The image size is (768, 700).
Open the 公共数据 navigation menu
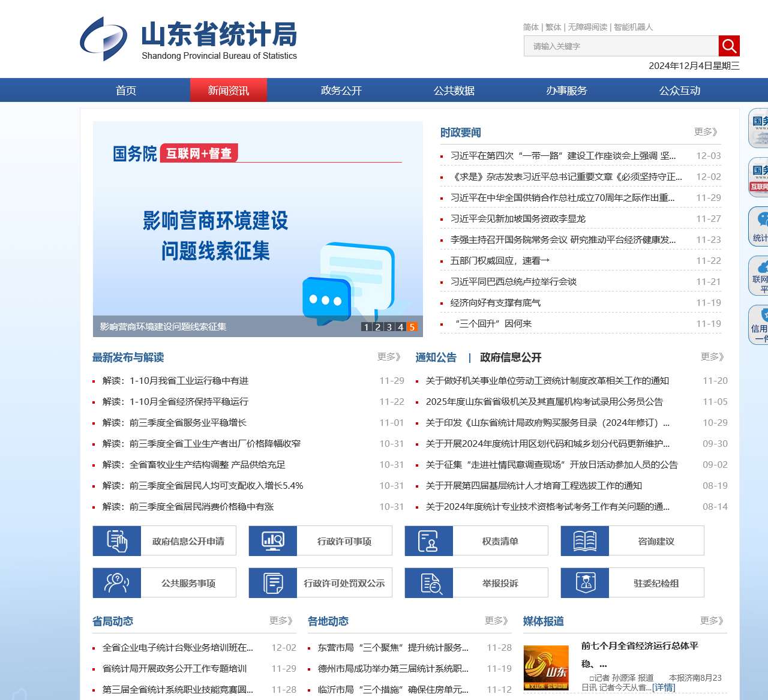pyautogui.click(x=454, y=91)
